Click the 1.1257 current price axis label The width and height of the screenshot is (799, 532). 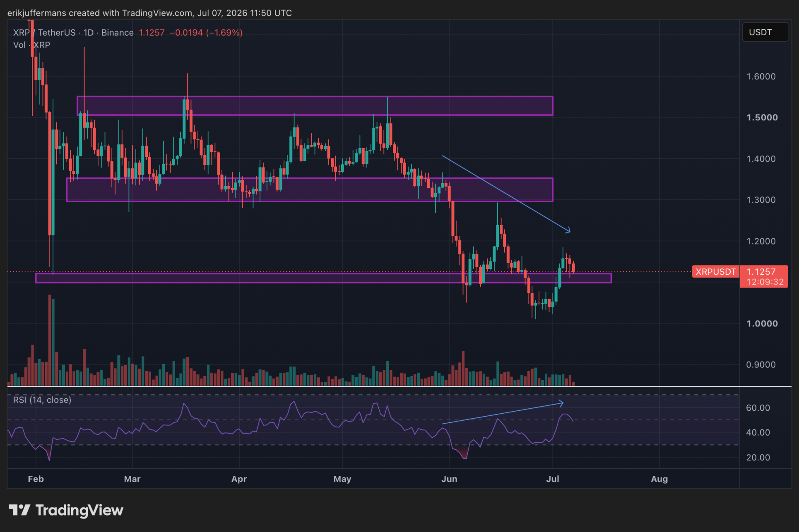pos(761,272)
